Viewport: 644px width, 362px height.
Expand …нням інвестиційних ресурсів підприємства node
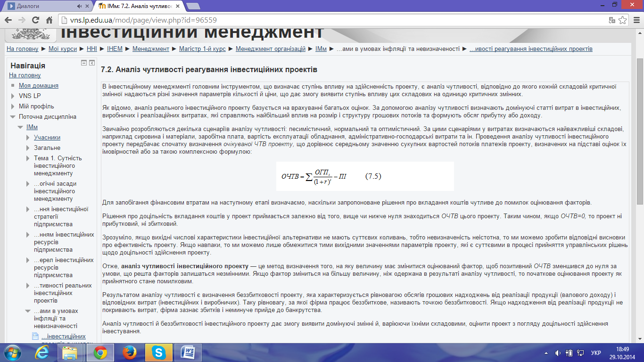coord(28,235)
